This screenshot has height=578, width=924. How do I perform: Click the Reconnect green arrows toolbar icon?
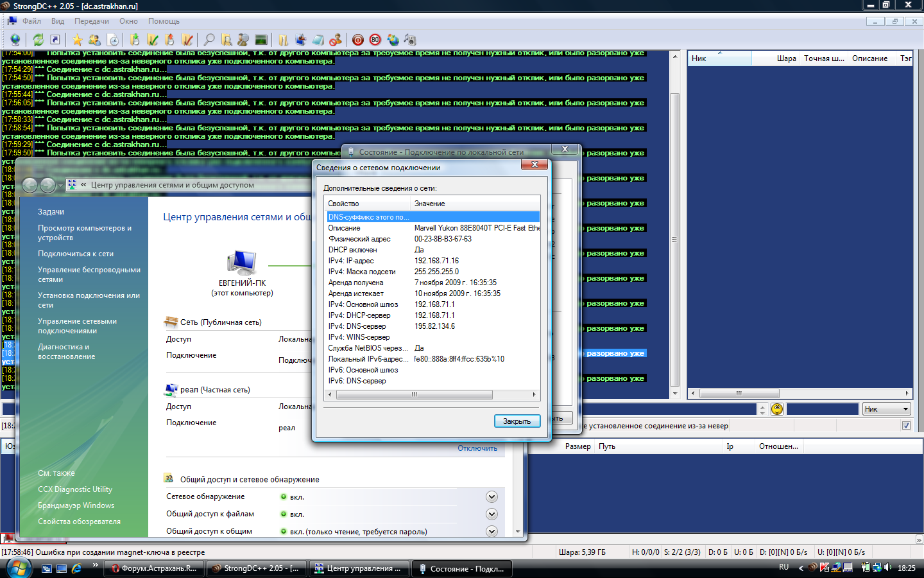pos(38,40)
